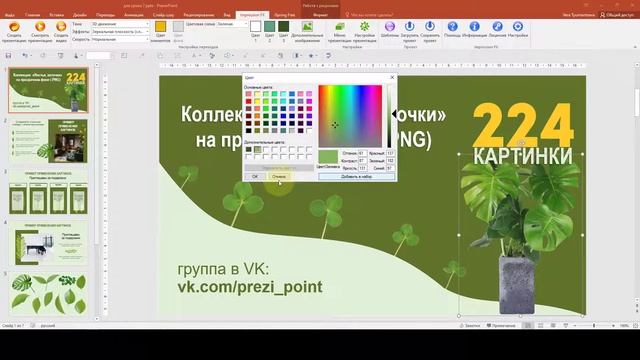This screenshot has height=360, width=640.
Task: Open the Информация info icon
Action: point(474,27)
